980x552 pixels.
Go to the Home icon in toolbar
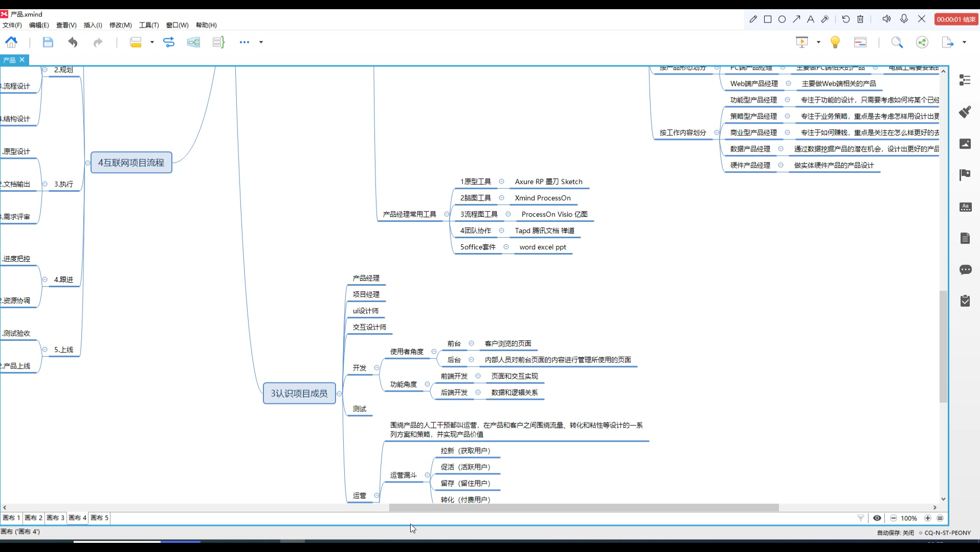(x=11, y=42)
